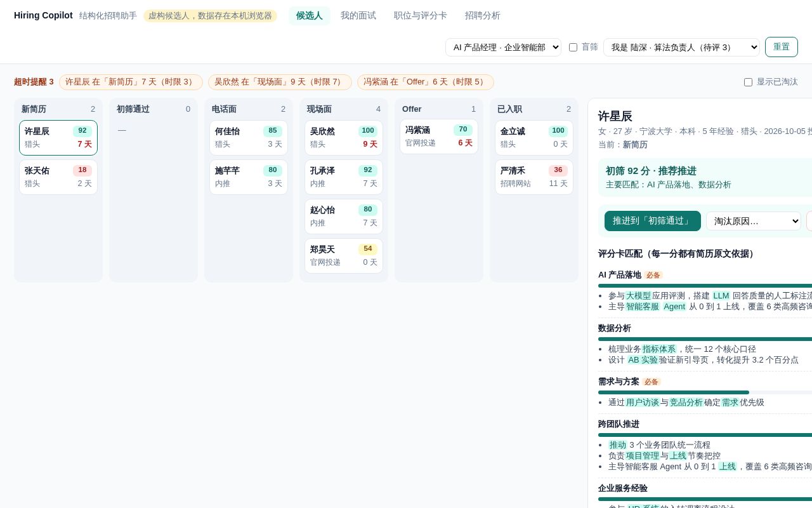The height and width of the screenshot is (508, 812).
Task: Open the 冯紫涵 card in Offer column
Action: pyautogui.click(x=439, y=137)
